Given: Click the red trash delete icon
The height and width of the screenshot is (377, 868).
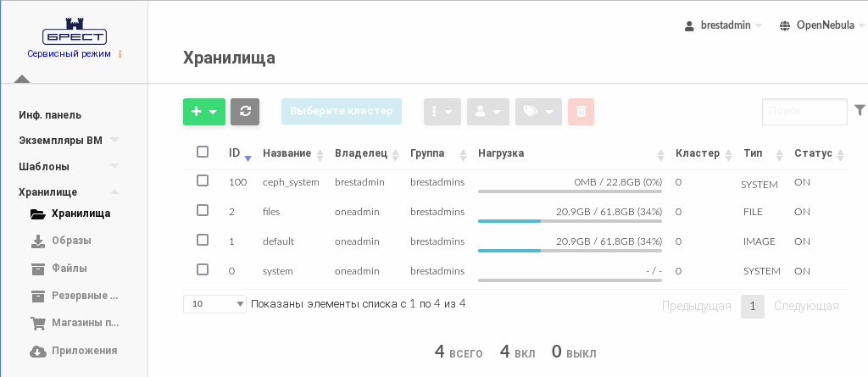Looking at the screenshot, I should click(x=581, y=112).
